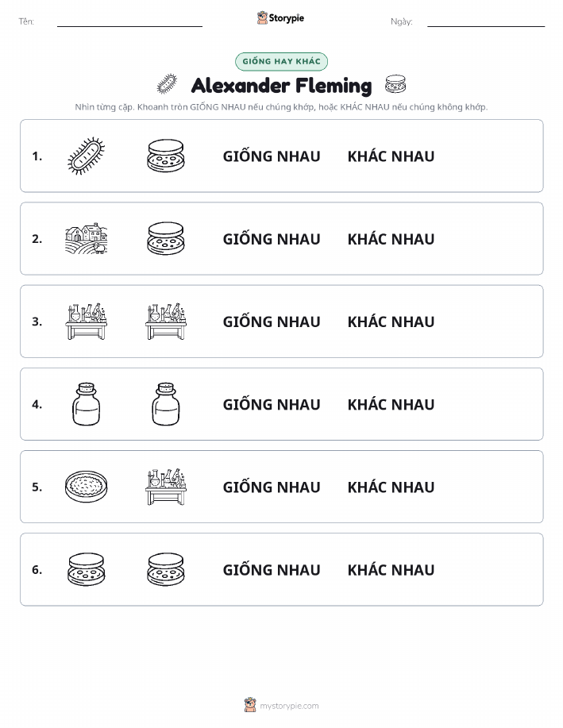Screen dimensions: 563x728
Task: Click the GIỐNG HAY KHÁC badge
Action: 281,61
